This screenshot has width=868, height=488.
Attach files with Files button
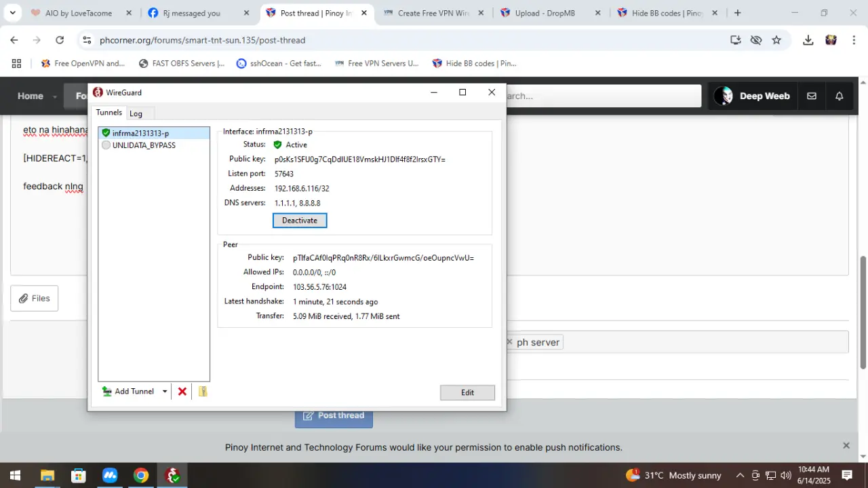pos(35,298)
